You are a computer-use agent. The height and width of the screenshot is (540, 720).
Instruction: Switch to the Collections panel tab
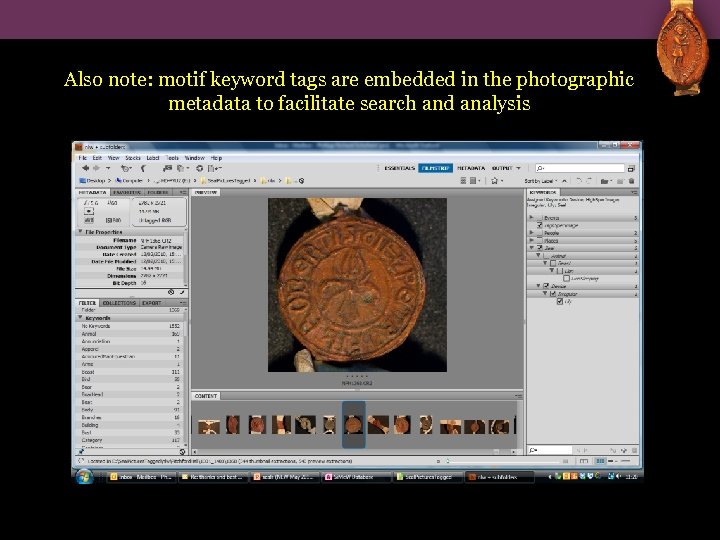click(119, 302)
